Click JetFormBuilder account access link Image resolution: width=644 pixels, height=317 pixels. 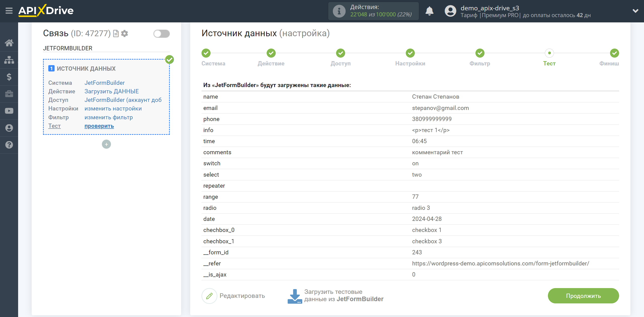(123, 100)
